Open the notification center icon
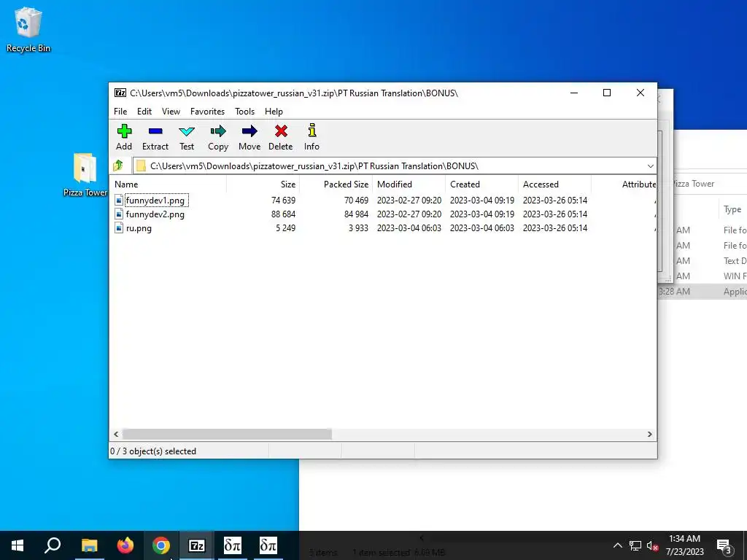This screenshot has height=560, width=747. [x=724, y=546]
